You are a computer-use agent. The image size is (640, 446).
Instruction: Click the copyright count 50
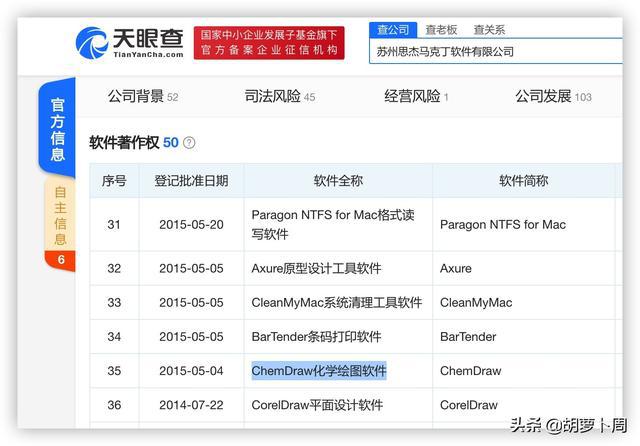(171, 143)
